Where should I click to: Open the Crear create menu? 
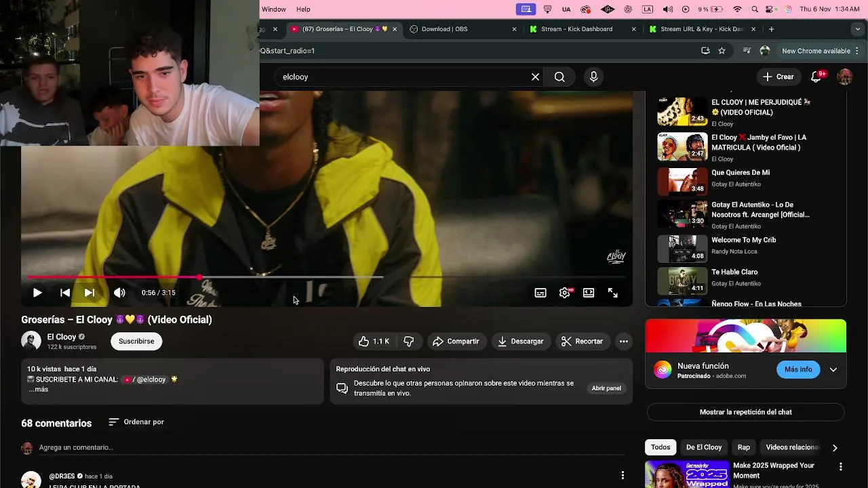(778, 77)
